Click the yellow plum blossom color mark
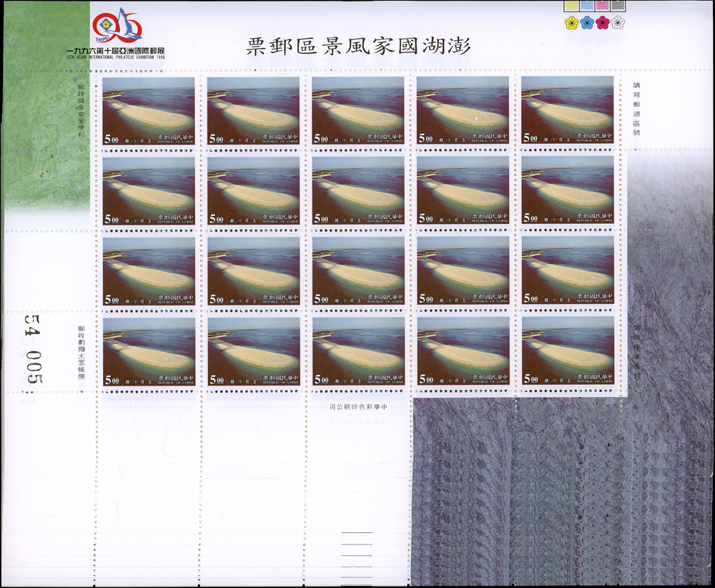715x588 pixels. point(571,22)
